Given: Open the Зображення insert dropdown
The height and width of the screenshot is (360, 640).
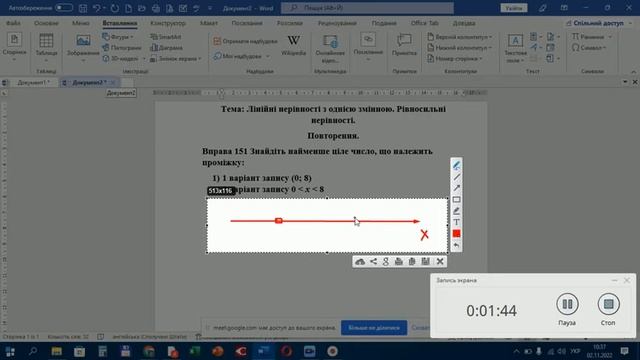Looking at the screenshot, I should tap(83, 48).
